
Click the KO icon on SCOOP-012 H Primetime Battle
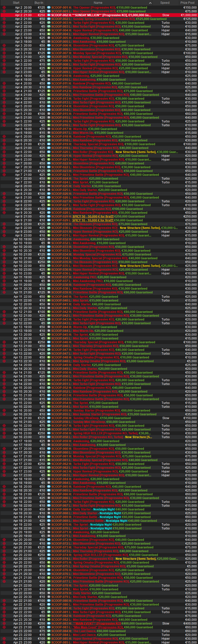[4, 91]
